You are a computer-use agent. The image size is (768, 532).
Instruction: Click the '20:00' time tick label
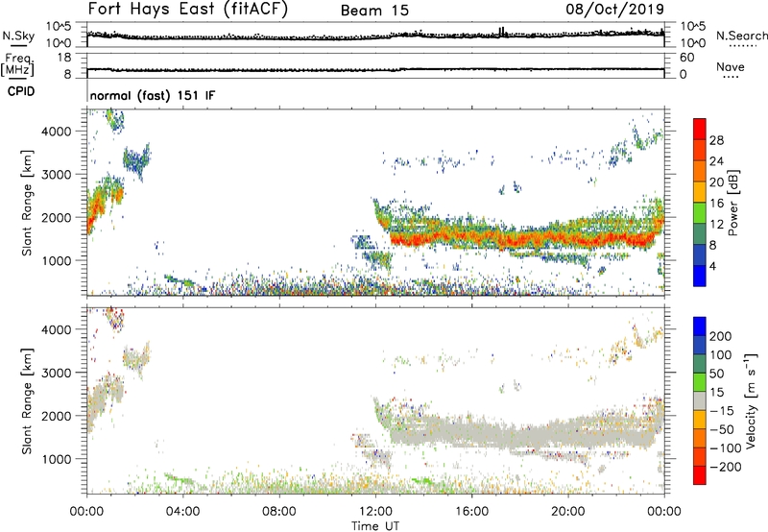(568, 512)
